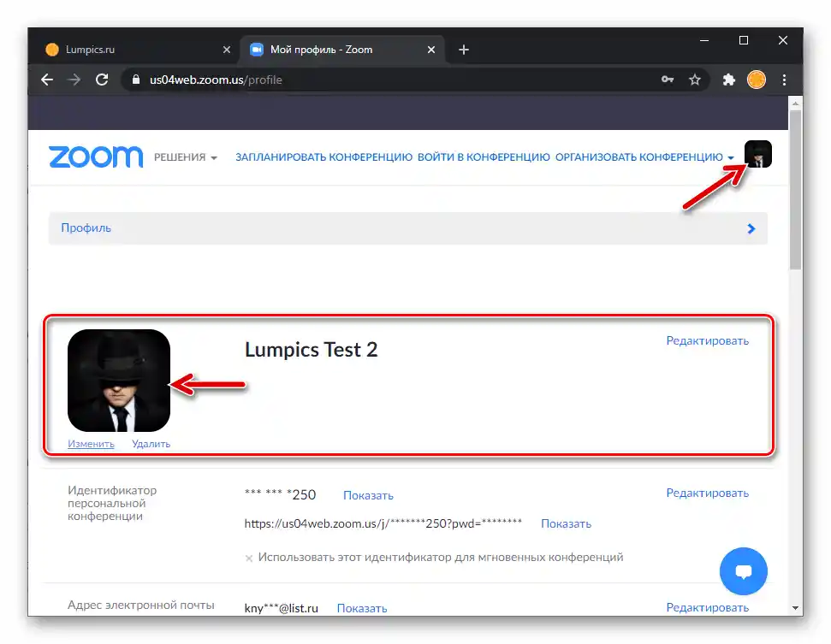Open ВОЙТИ В КОНФЕРЕНЦИЮ link
Image resolution: width=831 pixels, height=644 pixels.
click(484, 157)
